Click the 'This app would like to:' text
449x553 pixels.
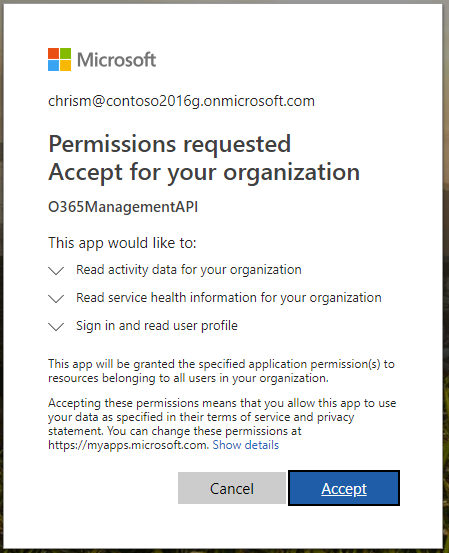[122, 243]
